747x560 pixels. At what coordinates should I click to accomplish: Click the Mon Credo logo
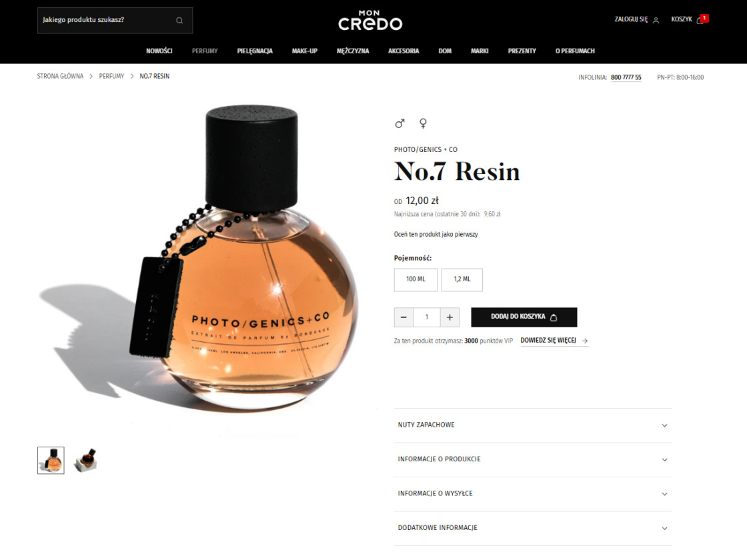[x=370, y=21]
